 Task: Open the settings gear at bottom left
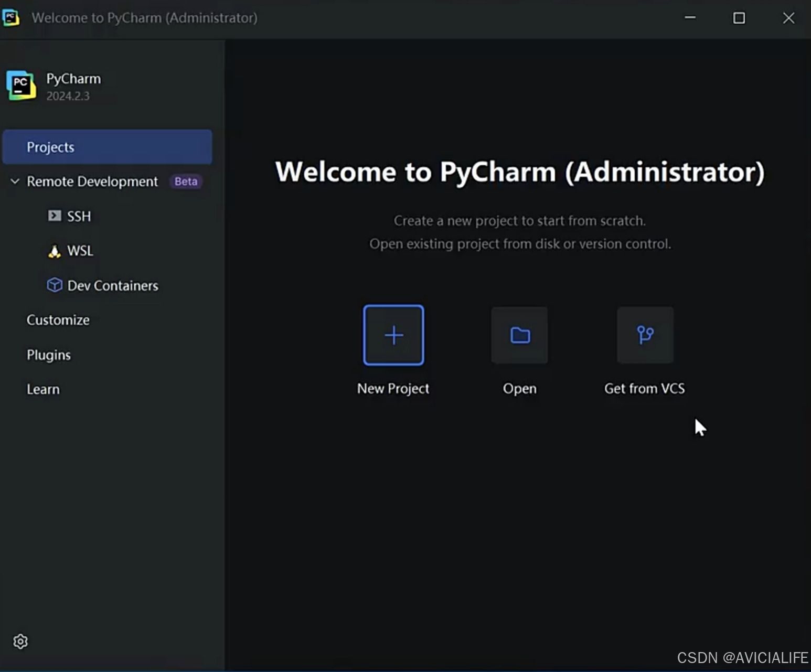20,641
